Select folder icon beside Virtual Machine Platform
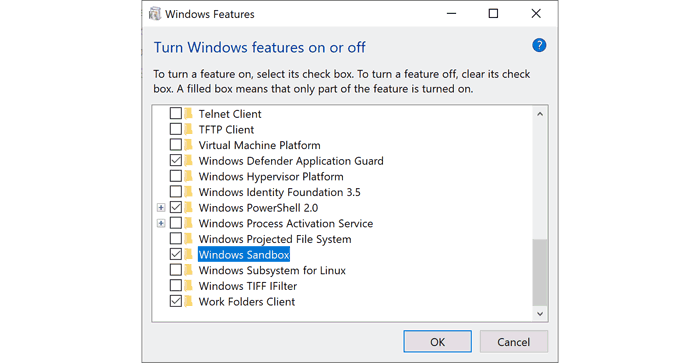The height and width of the screenshot is (363, 700). [x=188, y=145]
